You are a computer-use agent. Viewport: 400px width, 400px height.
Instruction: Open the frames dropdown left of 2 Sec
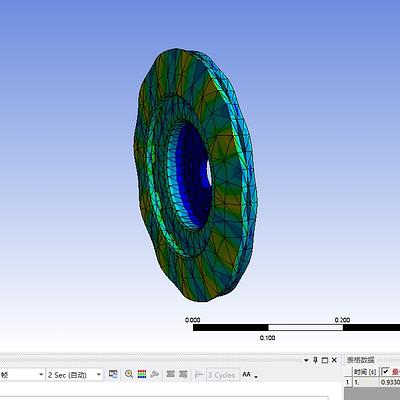pyautogui.click(x=22, y=375)
